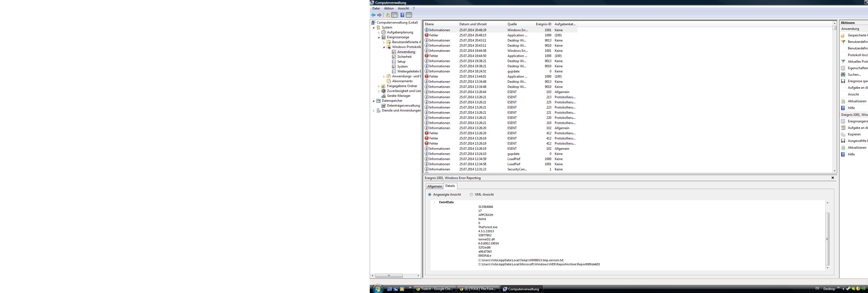Viewport: 868px width, 293px height.
Task: Click the Suchen binoculars action icon
Action: 843,75
